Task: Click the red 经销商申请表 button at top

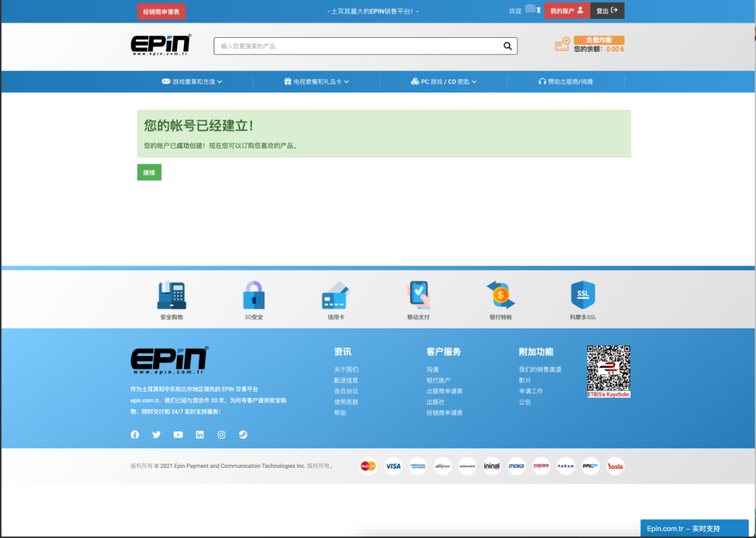Action: coord(161,12)
